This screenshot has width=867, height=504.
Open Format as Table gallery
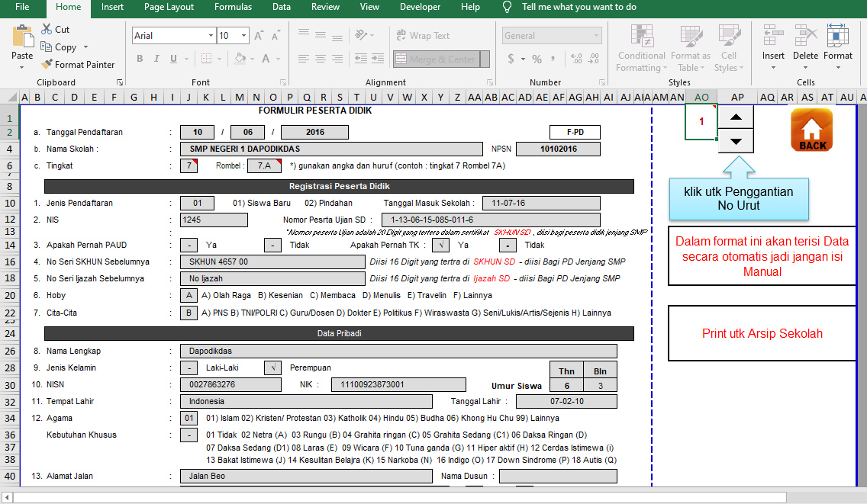(x=691, y=49)
